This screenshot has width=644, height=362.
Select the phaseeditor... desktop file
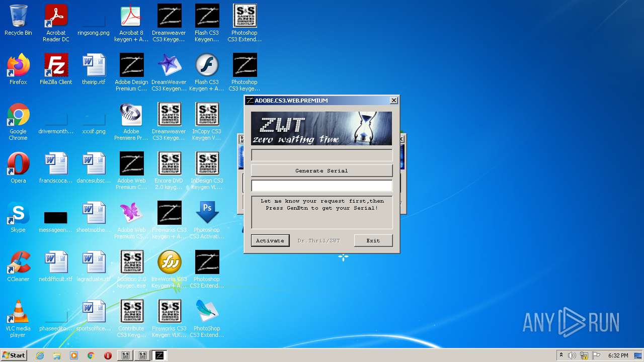56,319
